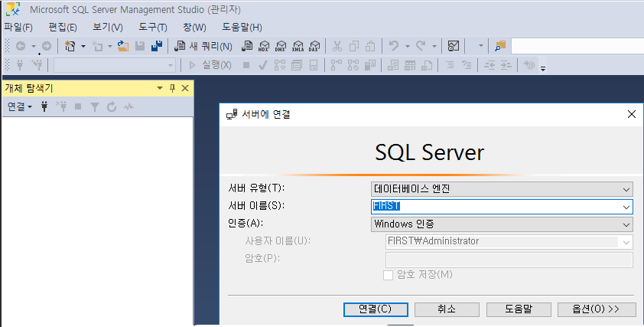Click the Object Explorer Stop square icon
644x327 pixels.
coord(78,107)
